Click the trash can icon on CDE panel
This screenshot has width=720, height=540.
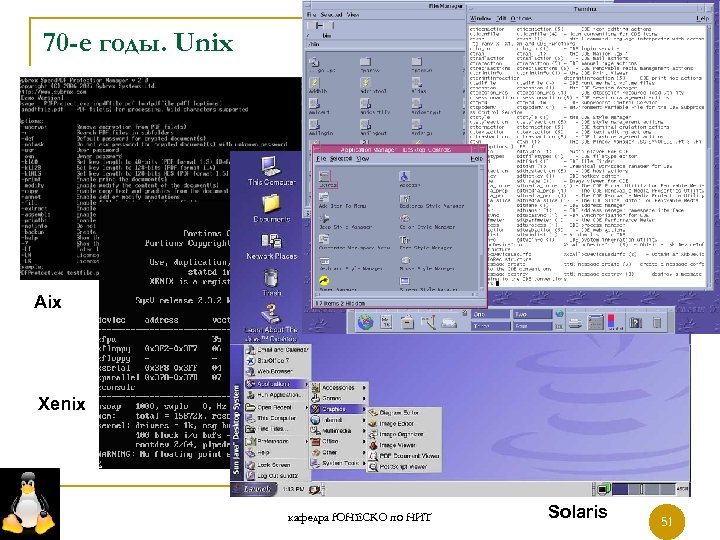[657, 322]
